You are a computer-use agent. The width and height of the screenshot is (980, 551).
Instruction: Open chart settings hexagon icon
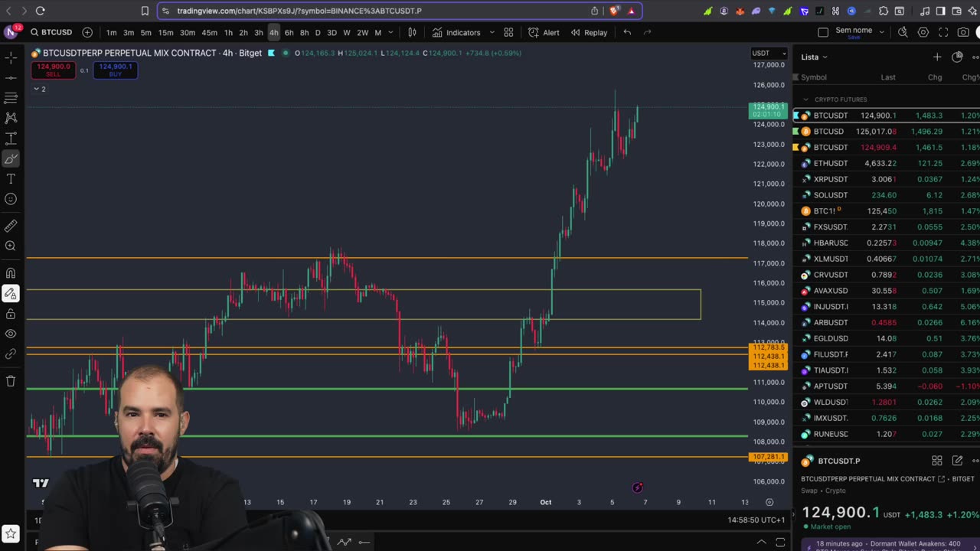coord(923,32)
